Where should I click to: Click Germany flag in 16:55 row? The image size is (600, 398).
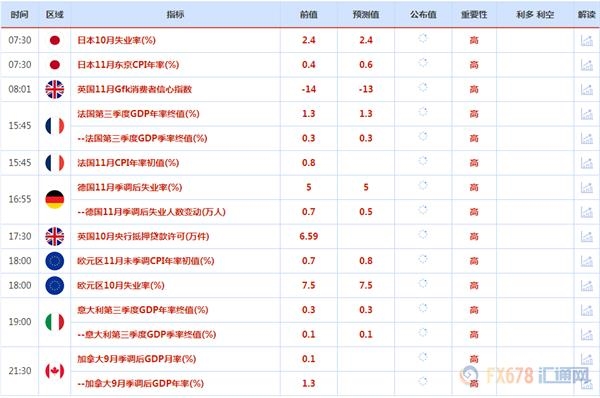click(55, 199)
